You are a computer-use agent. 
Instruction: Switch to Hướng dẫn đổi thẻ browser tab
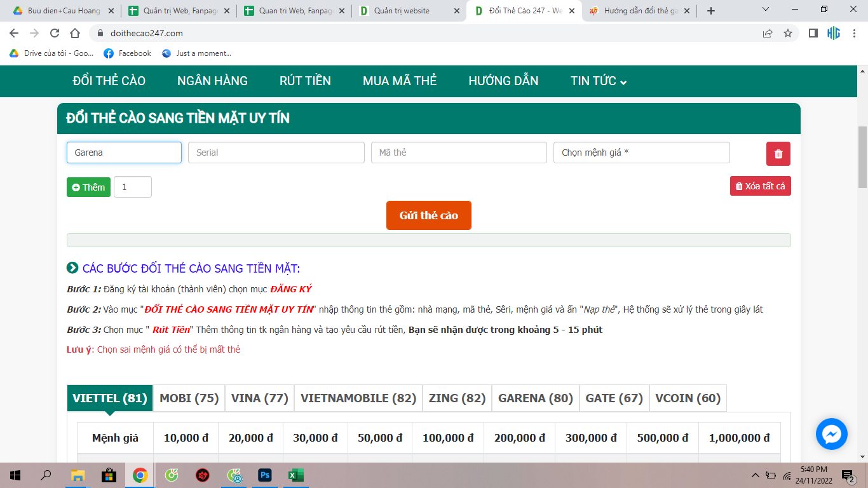click(640, 11)
